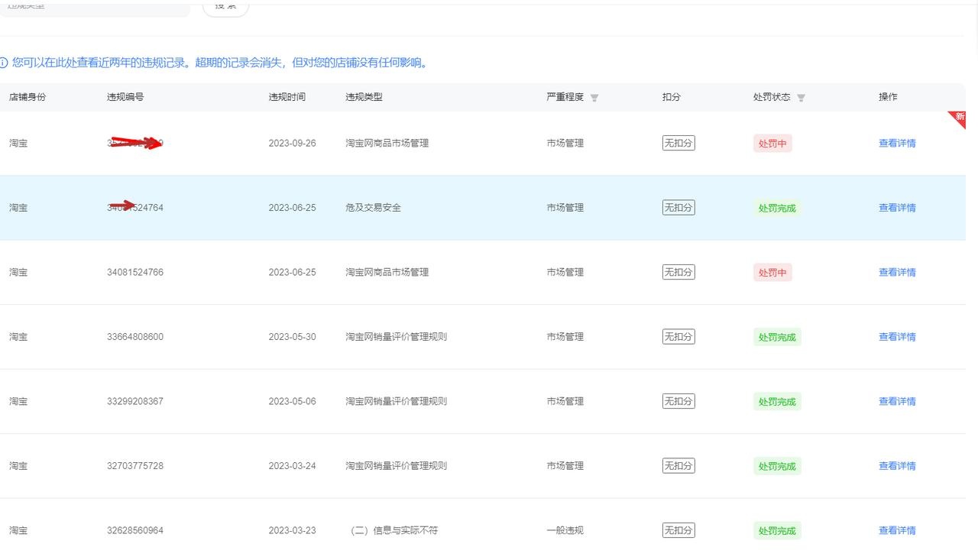Click the （二）信息与实际不符 violation type
Screen dimensions: 978x560
click(394, 530)
